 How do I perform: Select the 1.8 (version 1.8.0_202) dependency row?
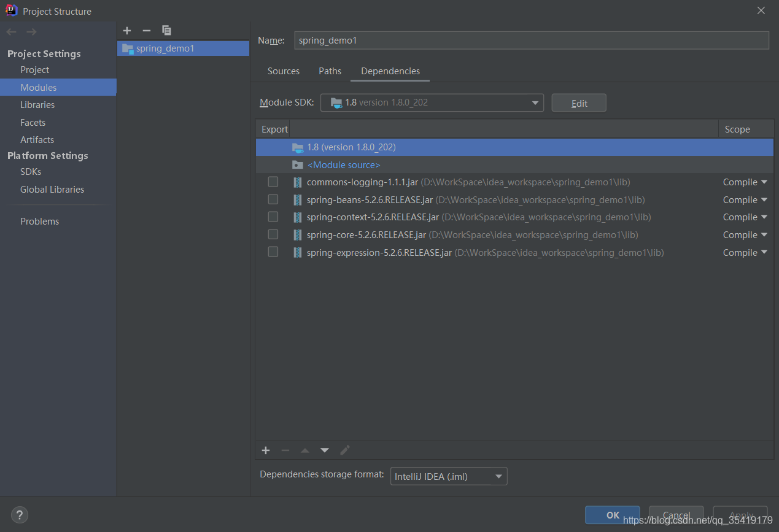[514, 147]
